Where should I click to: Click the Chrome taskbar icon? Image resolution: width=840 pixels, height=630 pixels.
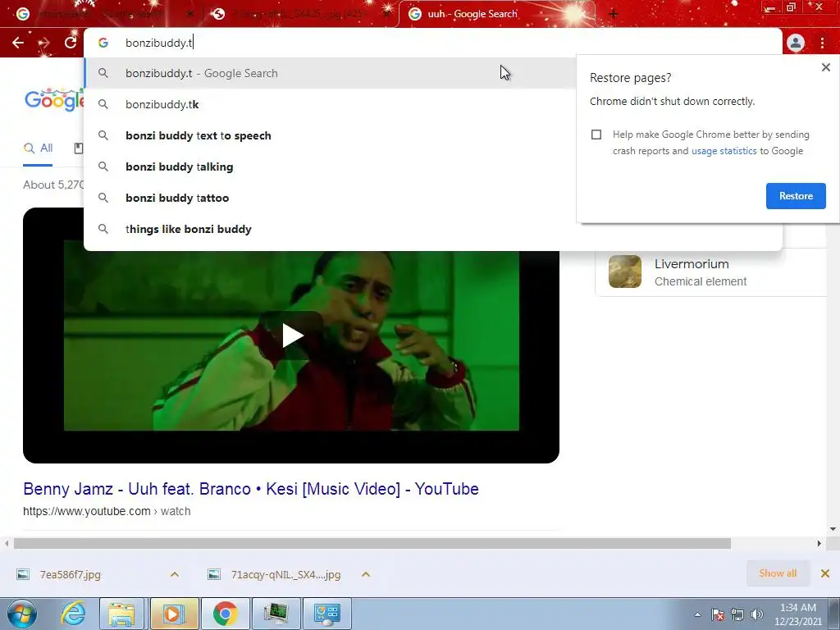225,614
